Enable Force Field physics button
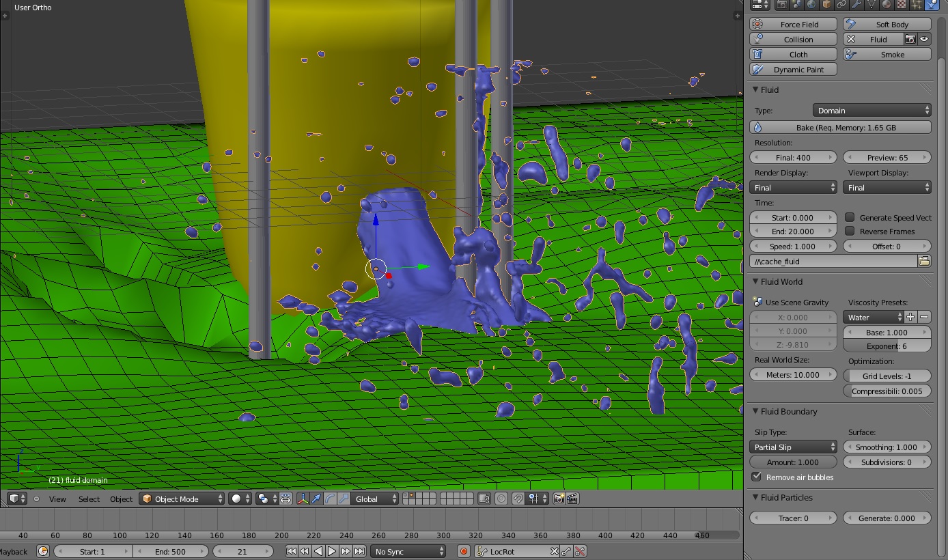The image size is (948, 560). click(793, 24)
